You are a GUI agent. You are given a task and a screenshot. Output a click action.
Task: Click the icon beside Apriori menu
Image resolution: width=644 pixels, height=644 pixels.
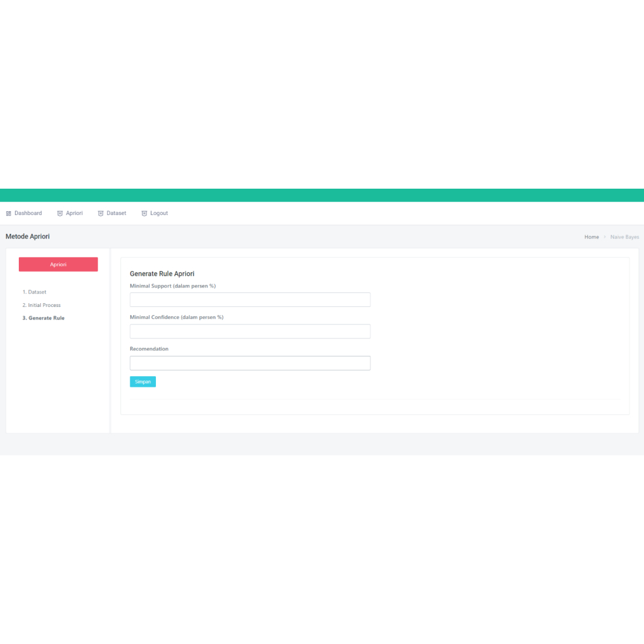pos(60,214)
